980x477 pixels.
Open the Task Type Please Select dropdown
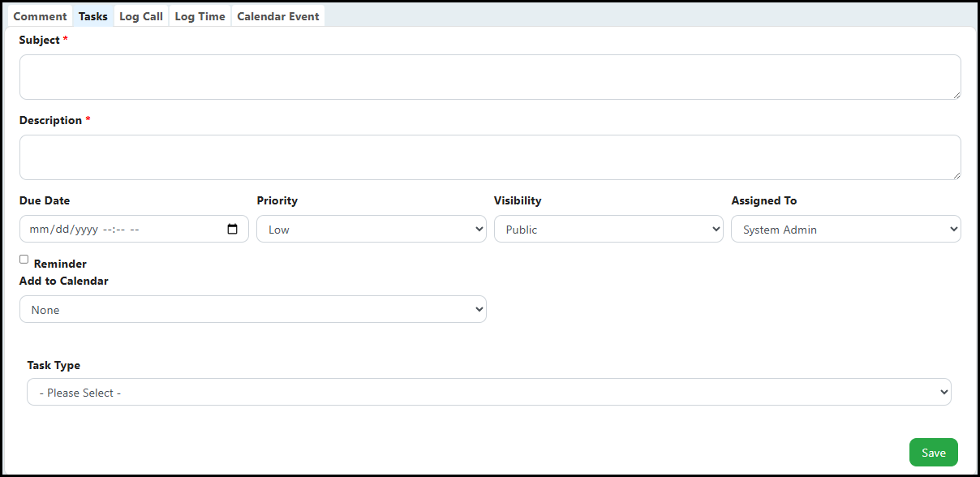pyautogui.click(x=489, y=392)
